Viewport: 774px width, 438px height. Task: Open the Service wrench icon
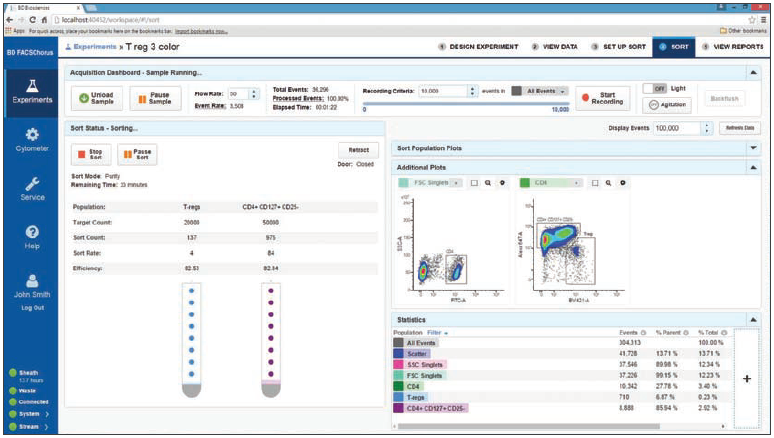coord(32,184)
